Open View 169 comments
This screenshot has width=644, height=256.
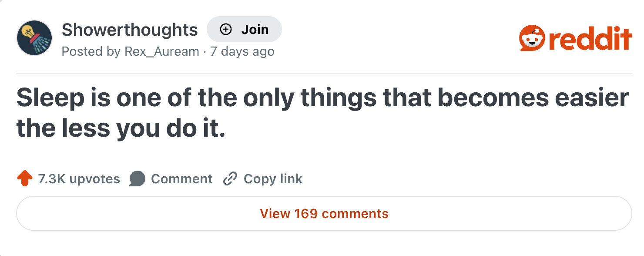(324, 214)
